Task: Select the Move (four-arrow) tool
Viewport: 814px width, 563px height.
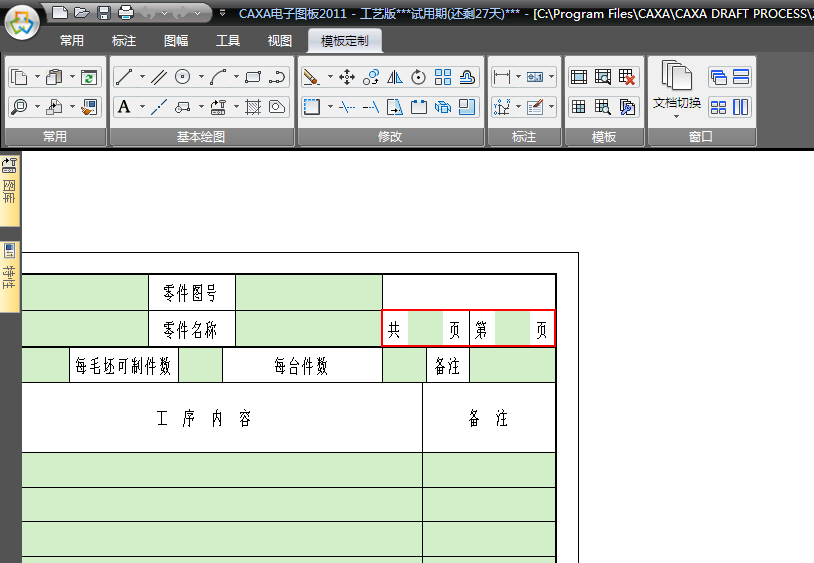Action: pos(347,77)
